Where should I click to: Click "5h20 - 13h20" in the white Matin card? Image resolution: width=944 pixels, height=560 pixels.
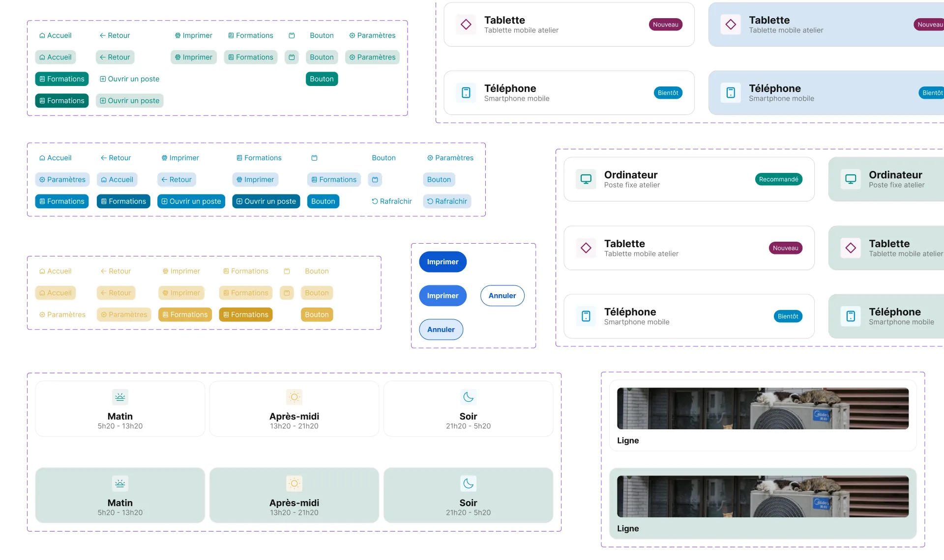(x=120, y=426)
